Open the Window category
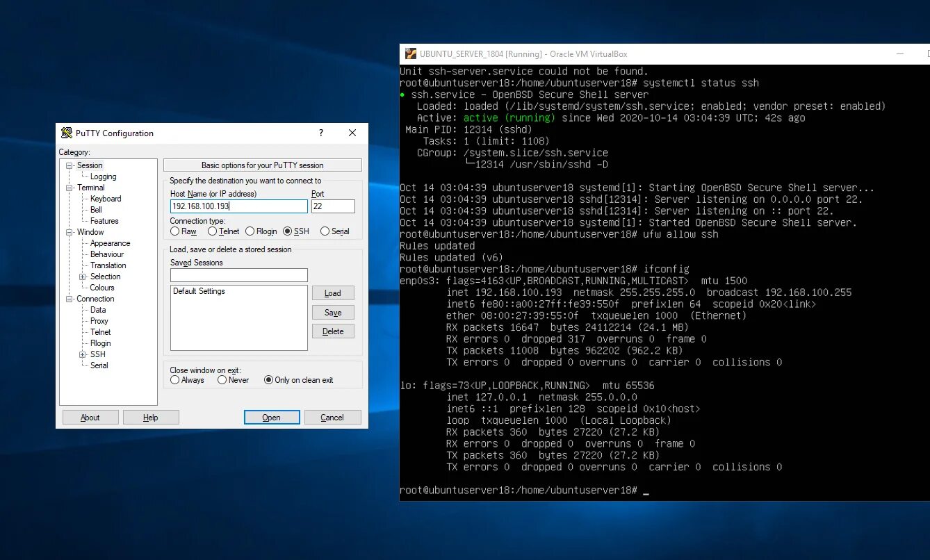 (x=90, y=232)
